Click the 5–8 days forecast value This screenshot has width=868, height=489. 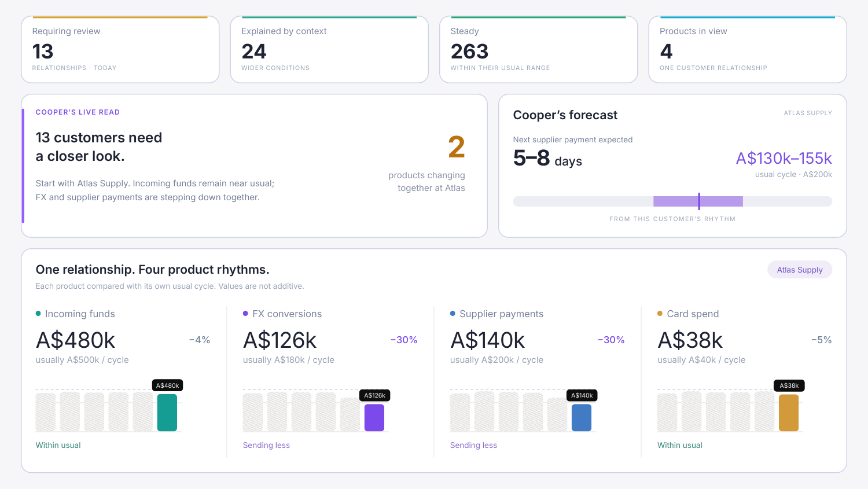547,158
